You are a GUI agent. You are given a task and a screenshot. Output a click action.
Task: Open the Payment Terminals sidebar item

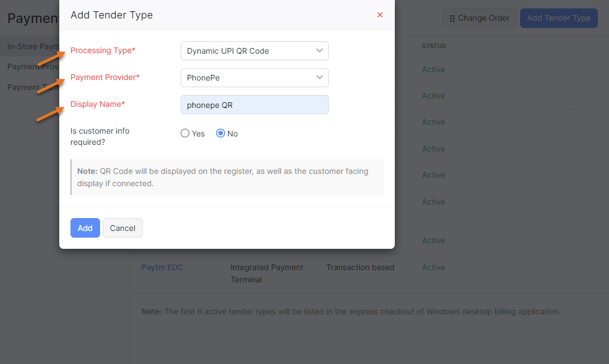31,87
